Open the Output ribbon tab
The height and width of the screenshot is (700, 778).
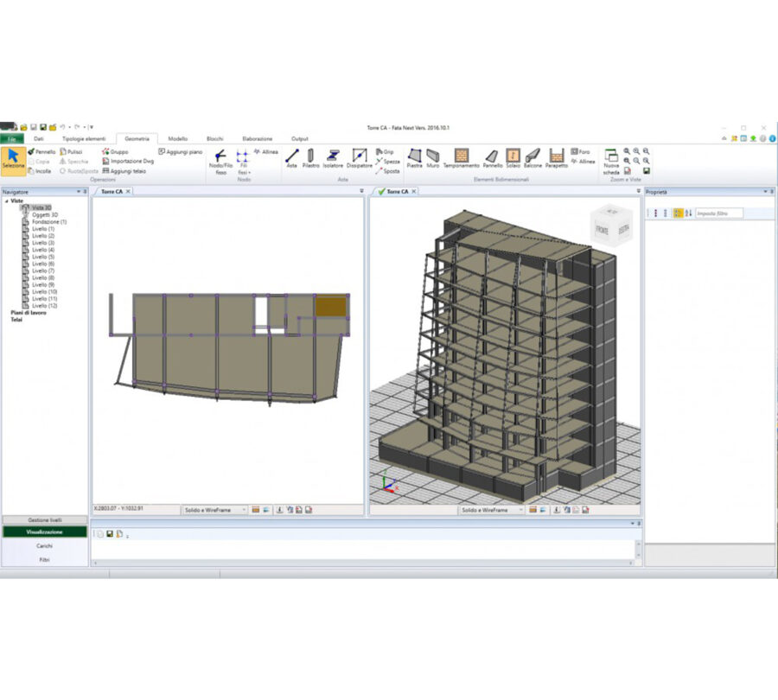299,138
